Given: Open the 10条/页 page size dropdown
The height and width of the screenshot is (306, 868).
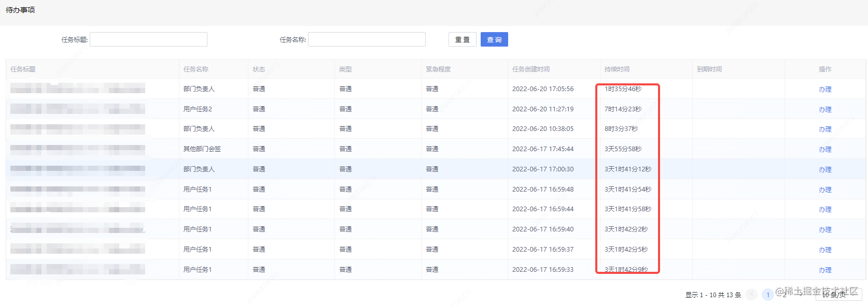Looking at the screenshot, I should click(838, 295).
